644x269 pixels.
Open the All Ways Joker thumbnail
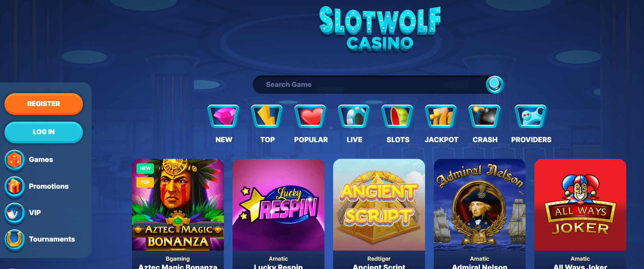click(580, 205)
